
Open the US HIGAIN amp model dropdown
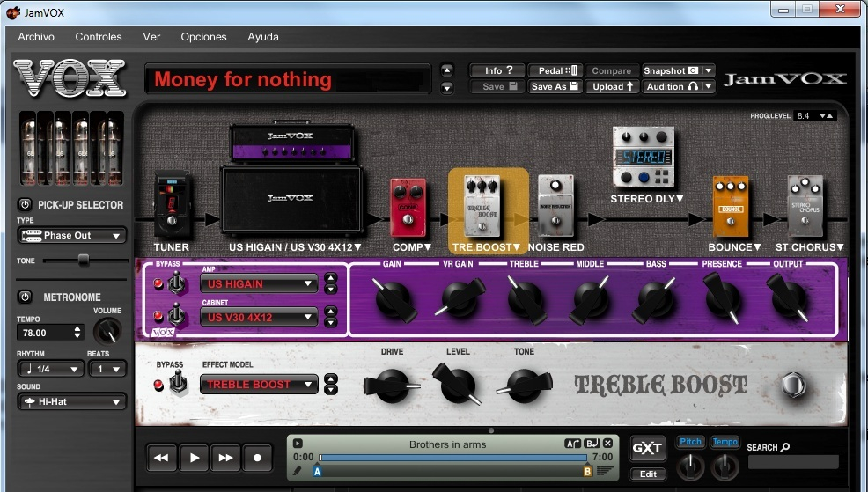[x=259, y=284]
